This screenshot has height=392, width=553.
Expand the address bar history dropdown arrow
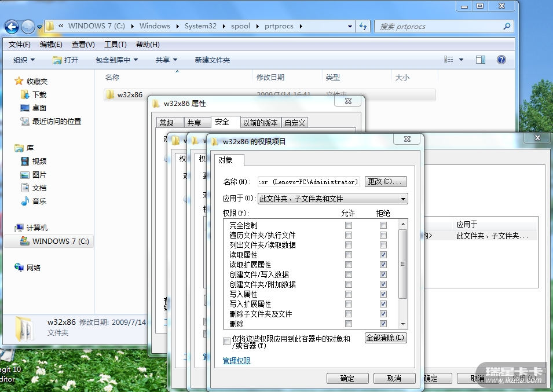click(350, 26)
